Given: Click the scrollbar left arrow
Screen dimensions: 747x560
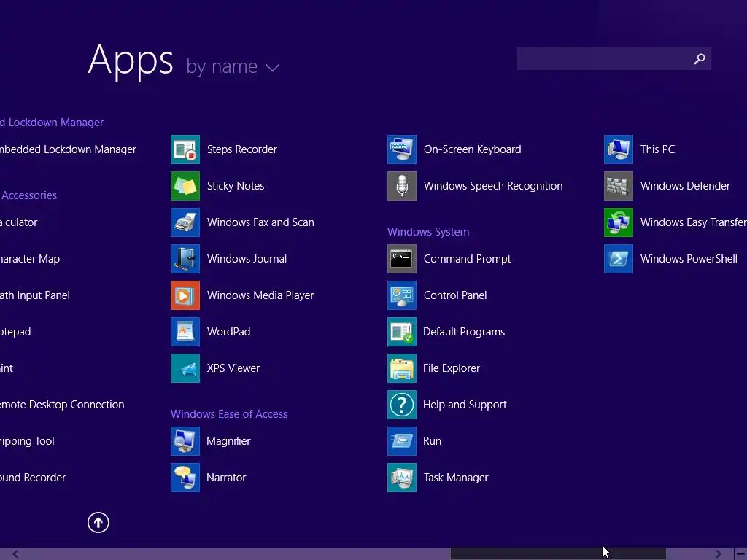Looking at the screenshot, I should tap(16, 554).
